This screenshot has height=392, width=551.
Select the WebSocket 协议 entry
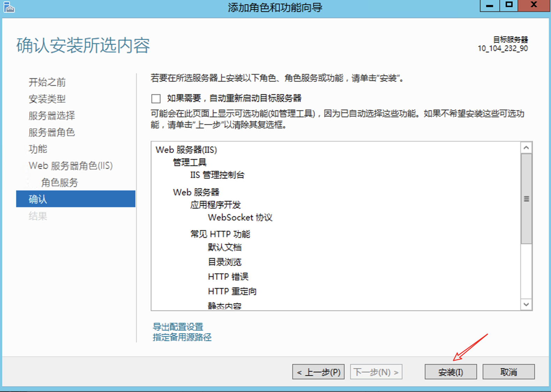coord(240,217)
